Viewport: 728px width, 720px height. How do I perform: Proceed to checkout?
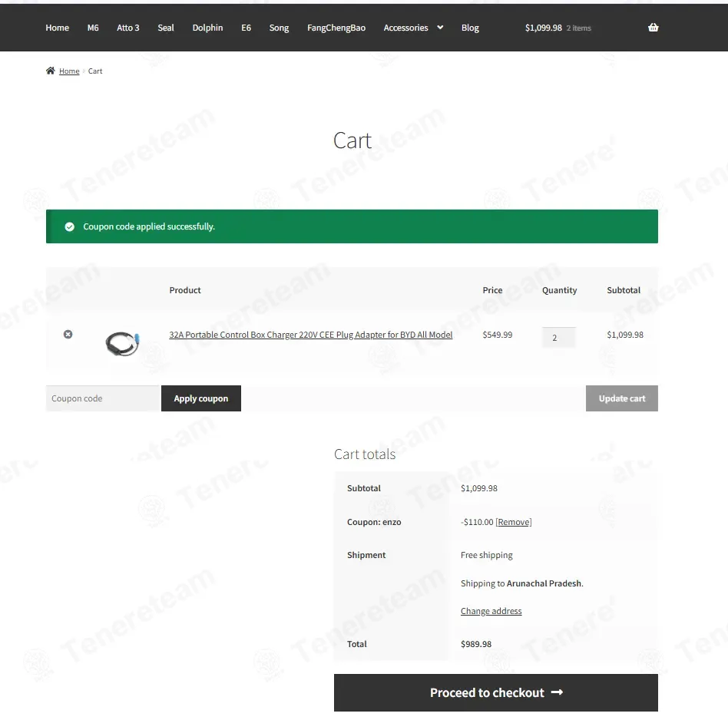click(496, 692)
